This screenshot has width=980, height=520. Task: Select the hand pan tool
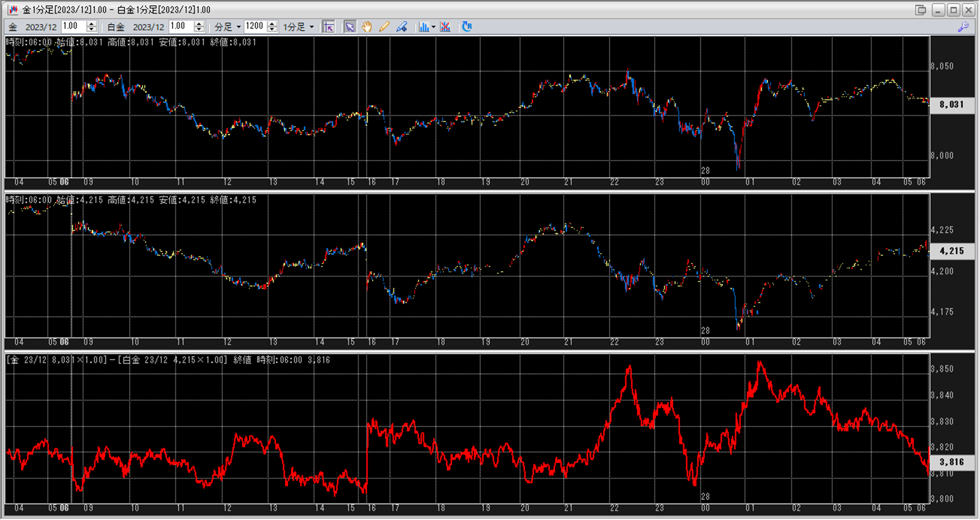pyautogui.click(x=367, y=27)
